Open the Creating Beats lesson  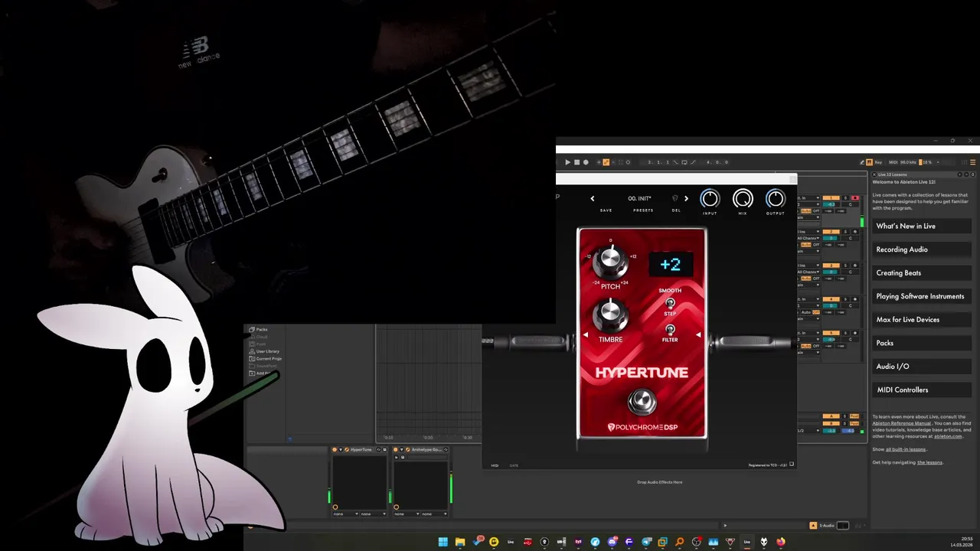tap(922, 272)
